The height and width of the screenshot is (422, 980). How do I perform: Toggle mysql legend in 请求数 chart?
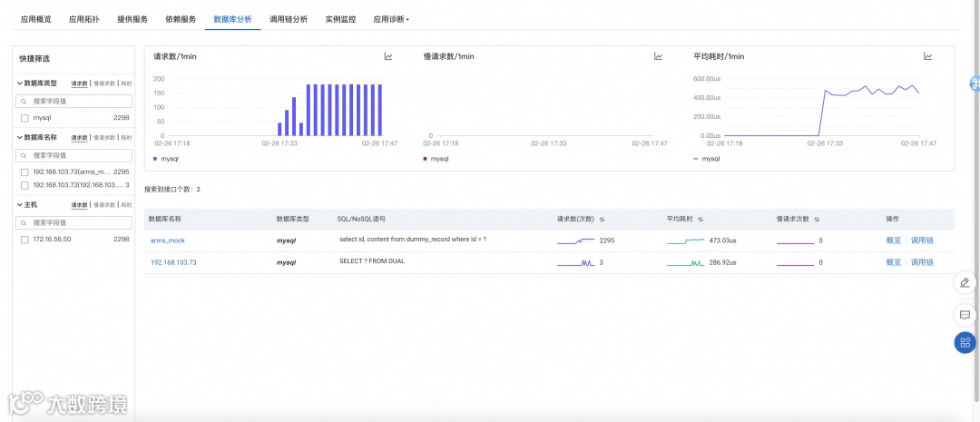pyautogui.click(x=164, y=159)
